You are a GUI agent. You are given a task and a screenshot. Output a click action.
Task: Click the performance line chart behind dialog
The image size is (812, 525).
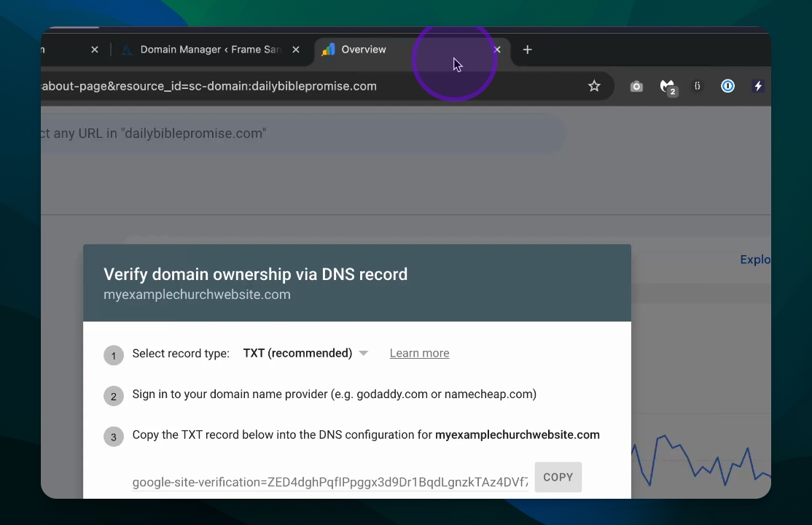coord(701,460)
